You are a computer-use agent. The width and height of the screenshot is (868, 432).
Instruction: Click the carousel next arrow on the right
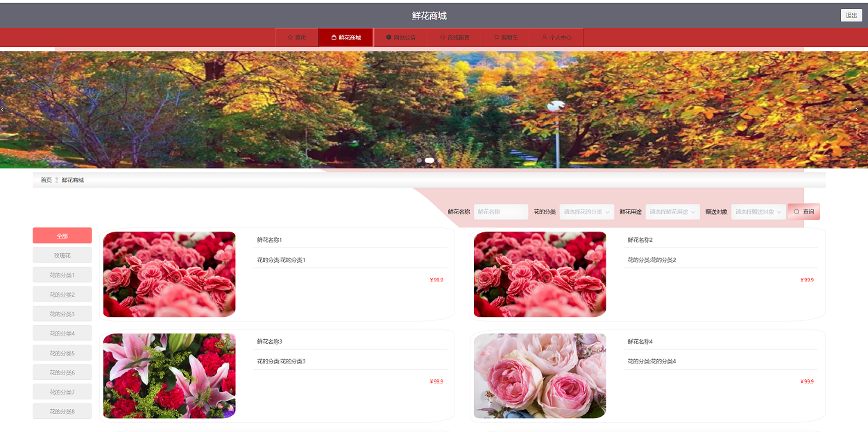point(857,109)
